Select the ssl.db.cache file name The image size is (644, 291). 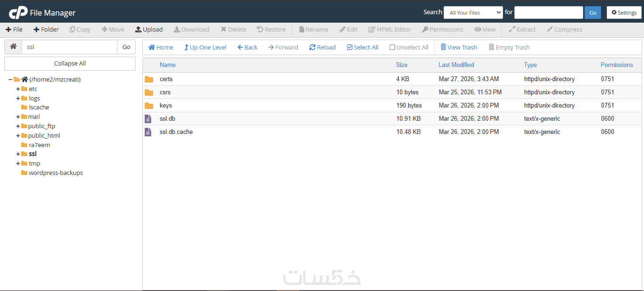176,132
